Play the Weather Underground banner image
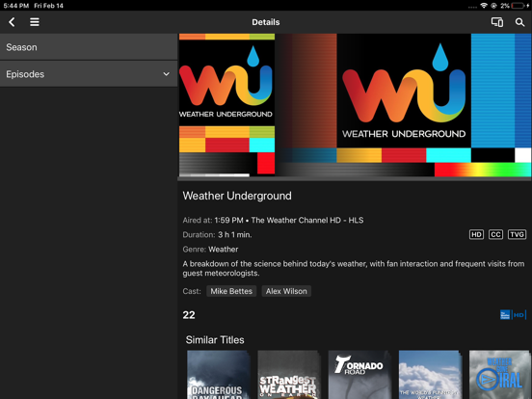The image size is (532, 399). (x=404, y=105)
